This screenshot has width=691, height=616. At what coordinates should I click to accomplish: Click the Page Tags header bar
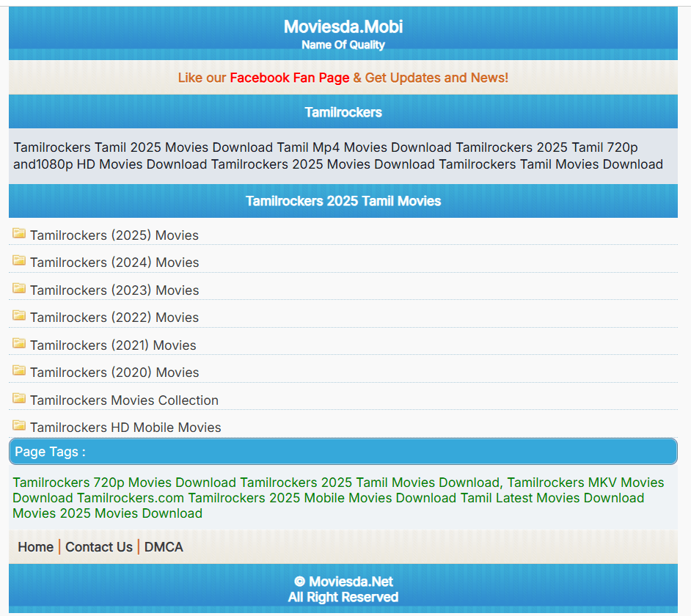pyautogui.click(x=343, y=451)
